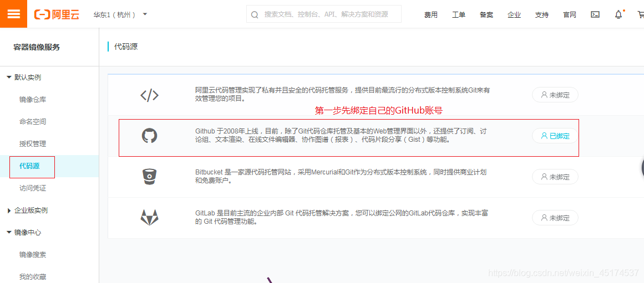Click the GitLab 是目前主流 description text
This screenshot has height=283, width=644.
pos(342,218)
